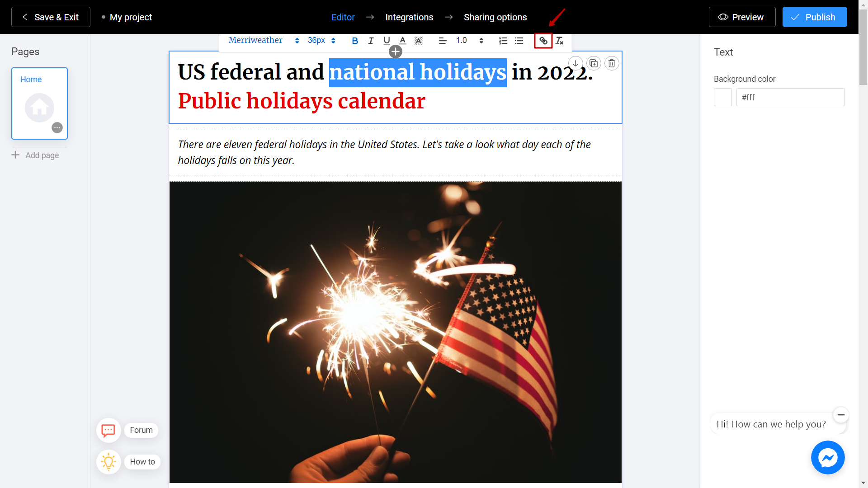This screenshot has height=488, width=868.
Task: Open the line height stepper control
Action: 481,41
